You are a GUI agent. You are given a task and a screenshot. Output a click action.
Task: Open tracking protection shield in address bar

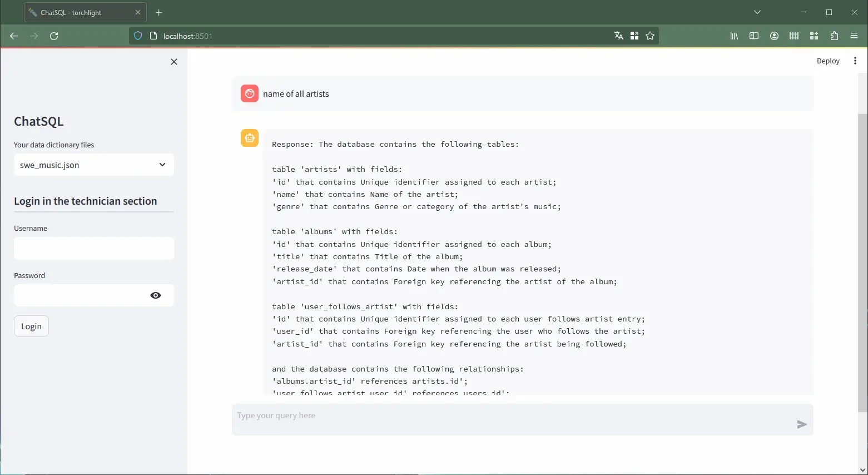coord(137,36)
